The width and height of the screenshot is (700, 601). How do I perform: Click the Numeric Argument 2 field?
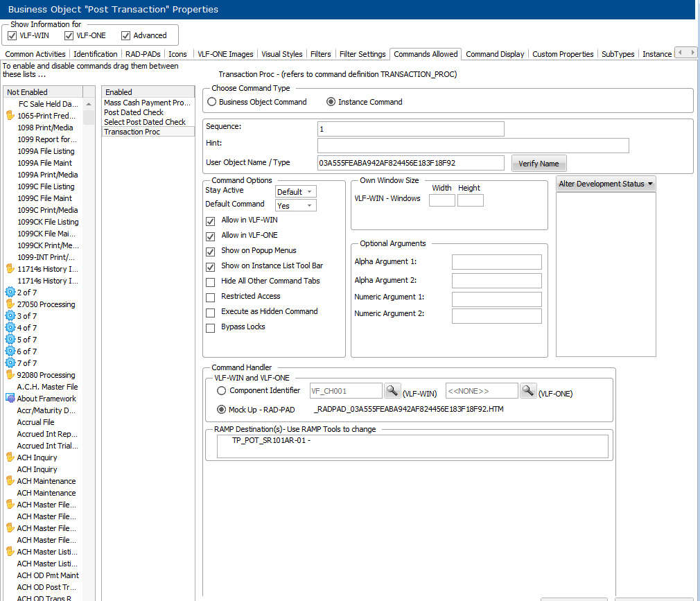point(497,316)
